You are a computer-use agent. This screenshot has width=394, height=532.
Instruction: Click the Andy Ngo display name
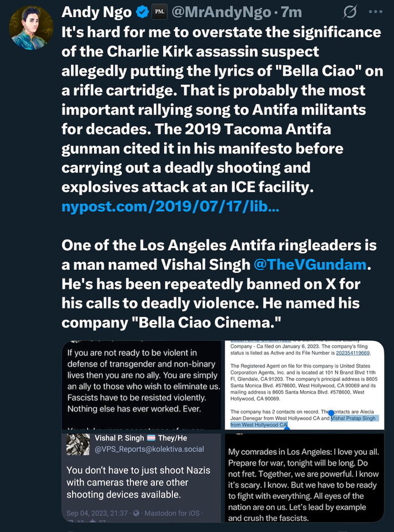[x=96, y=11]
